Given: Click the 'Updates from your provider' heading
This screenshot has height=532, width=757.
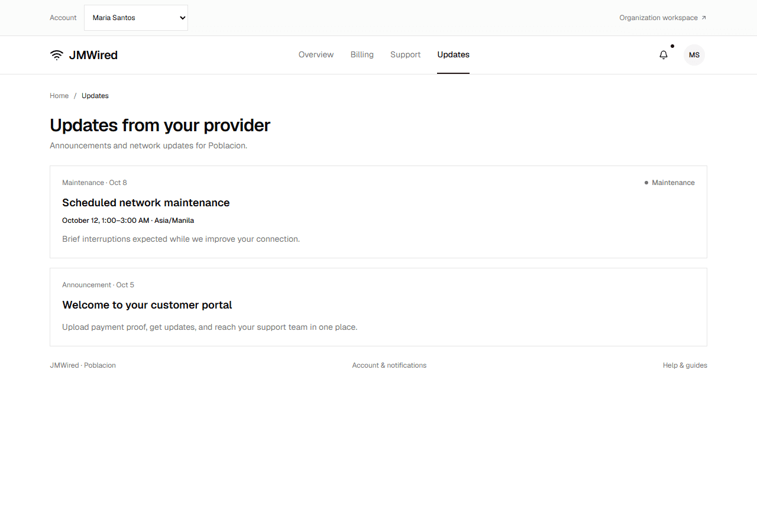Looking at the screenshot, I should pyautogui.click(x=160, y=125).
